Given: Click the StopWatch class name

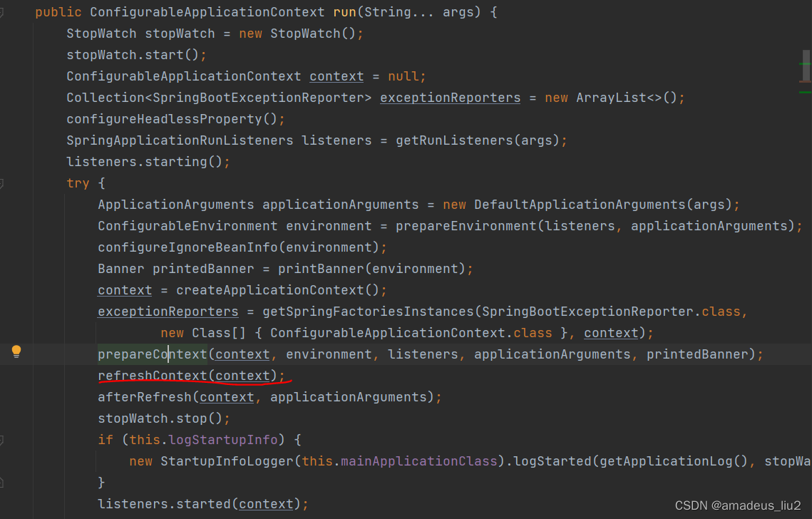Looking at the screenshot, I should pos(101,33).
